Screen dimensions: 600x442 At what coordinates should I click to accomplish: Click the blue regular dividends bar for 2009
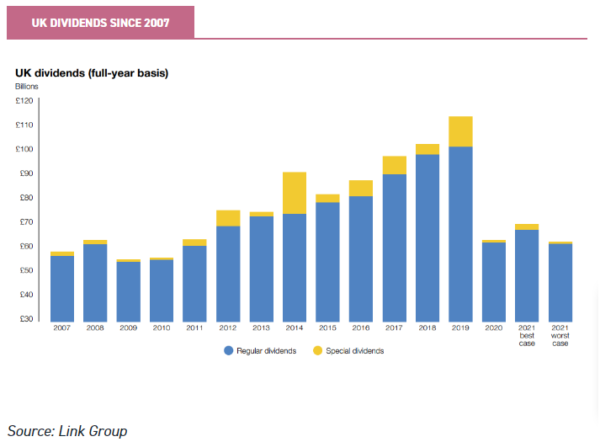[x=129, y=292]
